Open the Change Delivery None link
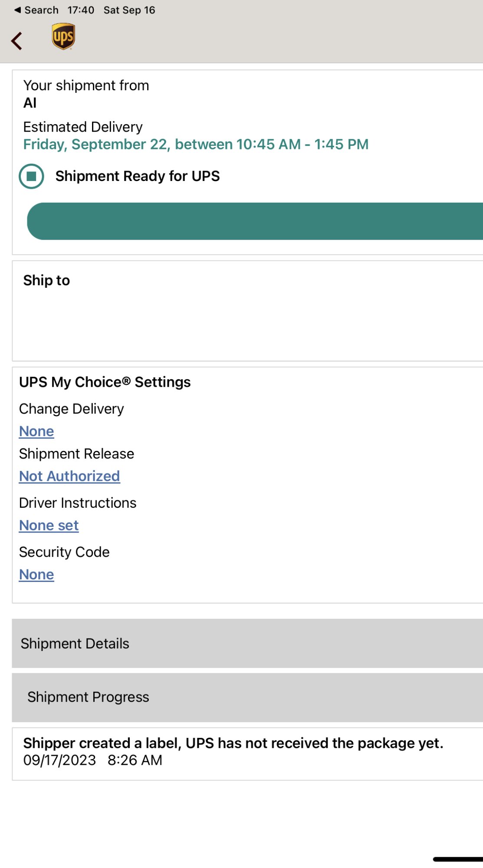The image size is (483, 868). click(x=36, y=431)
